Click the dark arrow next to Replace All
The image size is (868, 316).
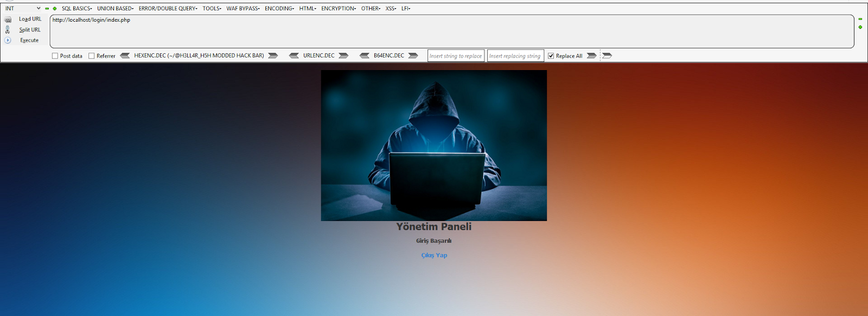point(591,55)
